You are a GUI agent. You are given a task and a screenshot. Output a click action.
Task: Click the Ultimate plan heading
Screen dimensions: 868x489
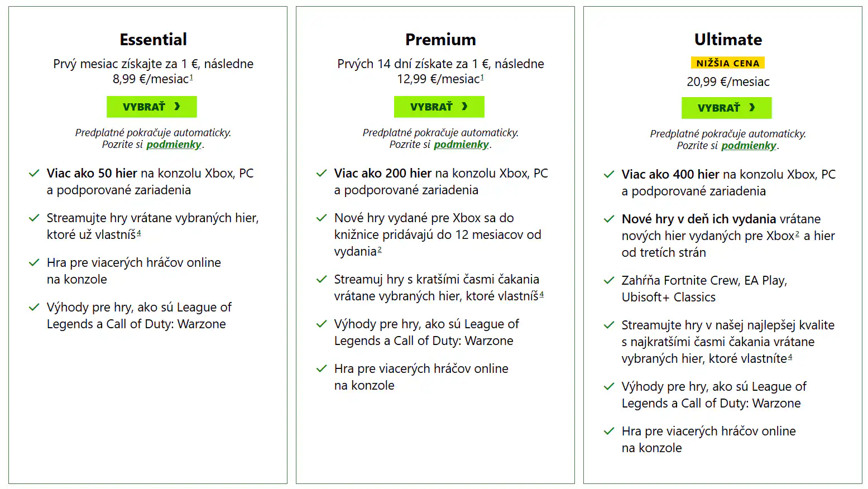click(x=728, y=40)
